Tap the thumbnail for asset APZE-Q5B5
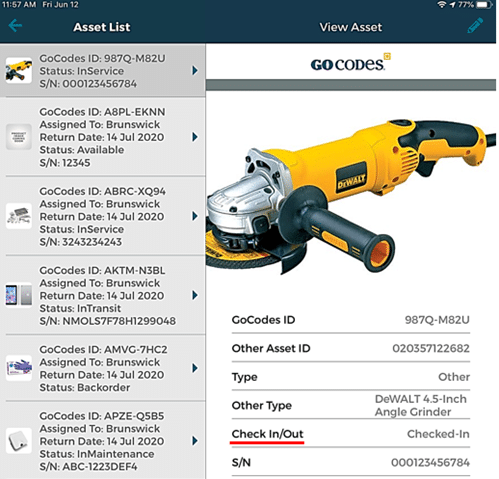 click(19, 441)
